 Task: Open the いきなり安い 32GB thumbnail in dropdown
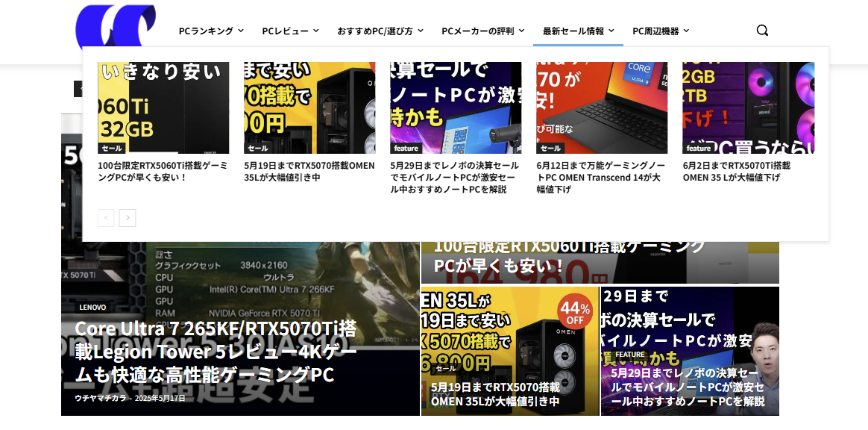[163, 107]
